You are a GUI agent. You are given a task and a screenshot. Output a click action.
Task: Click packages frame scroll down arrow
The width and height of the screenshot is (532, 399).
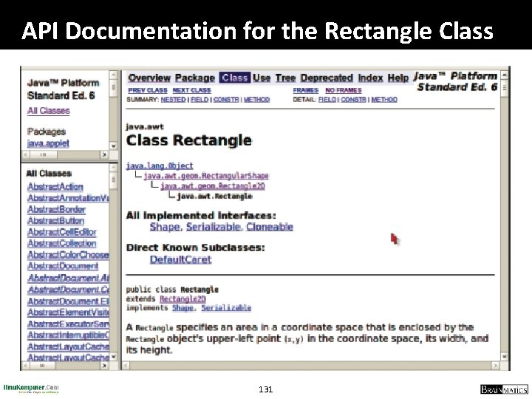coord(114,146)
